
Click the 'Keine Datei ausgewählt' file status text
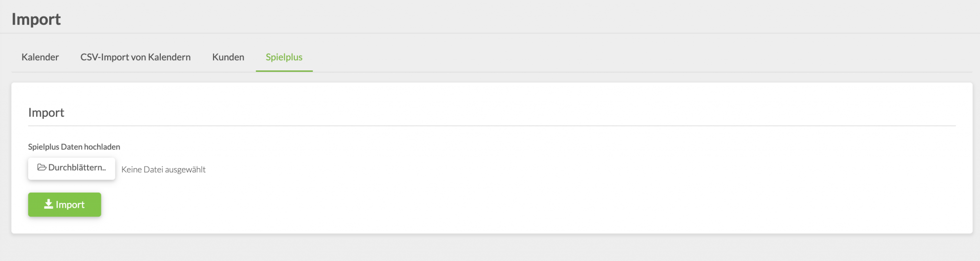coord(164,170)
